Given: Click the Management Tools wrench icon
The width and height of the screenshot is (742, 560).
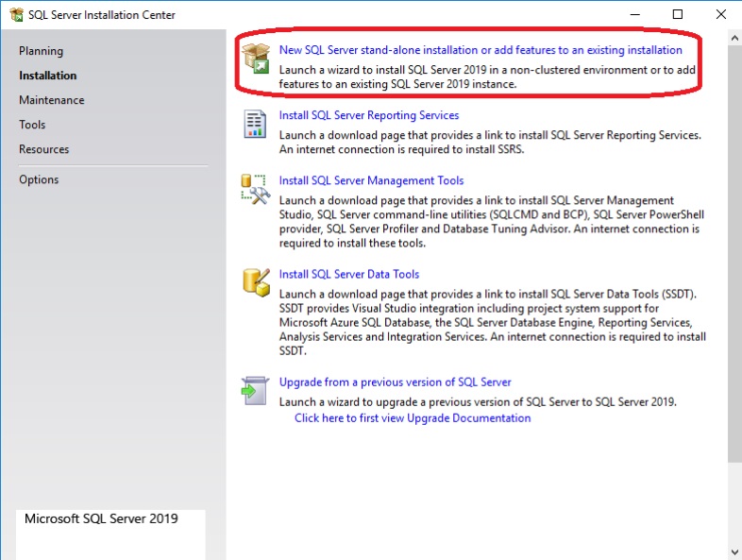Looking at the screenshot, I should point(256,189).
